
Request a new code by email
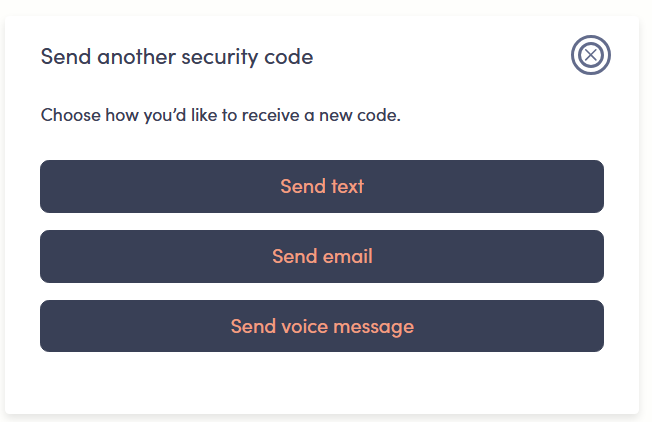[322, 256]
